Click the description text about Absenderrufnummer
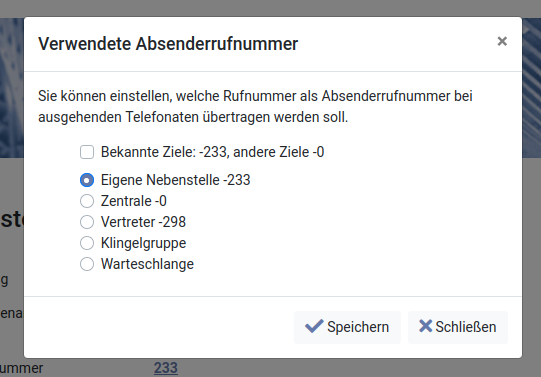The width and height of the screenshot is (541, 377). [255, 107]
